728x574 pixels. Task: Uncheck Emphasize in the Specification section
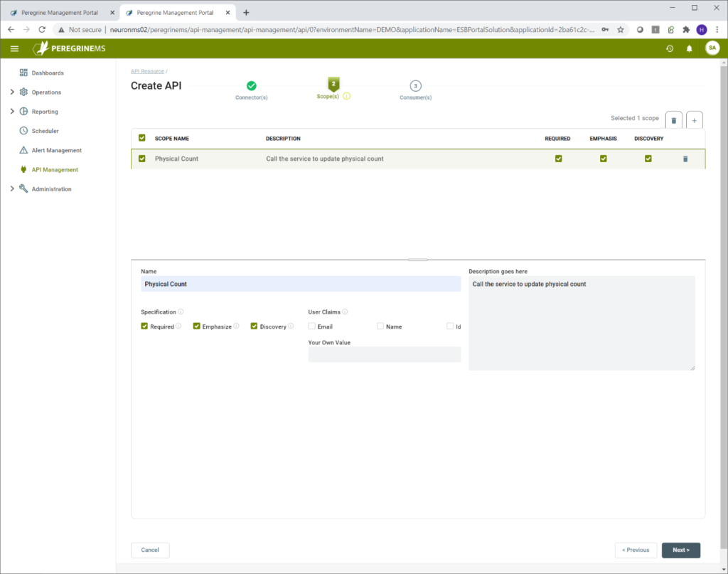pyautogui.click(x=196, y=326)
